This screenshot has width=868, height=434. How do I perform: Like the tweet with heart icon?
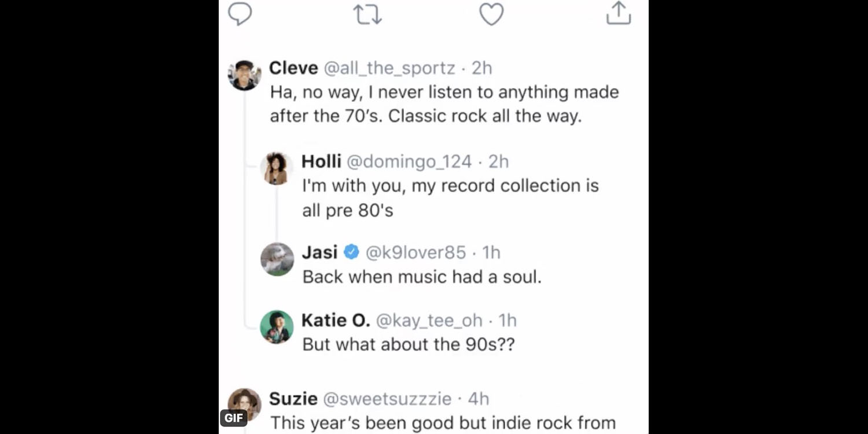coord(491,14)
